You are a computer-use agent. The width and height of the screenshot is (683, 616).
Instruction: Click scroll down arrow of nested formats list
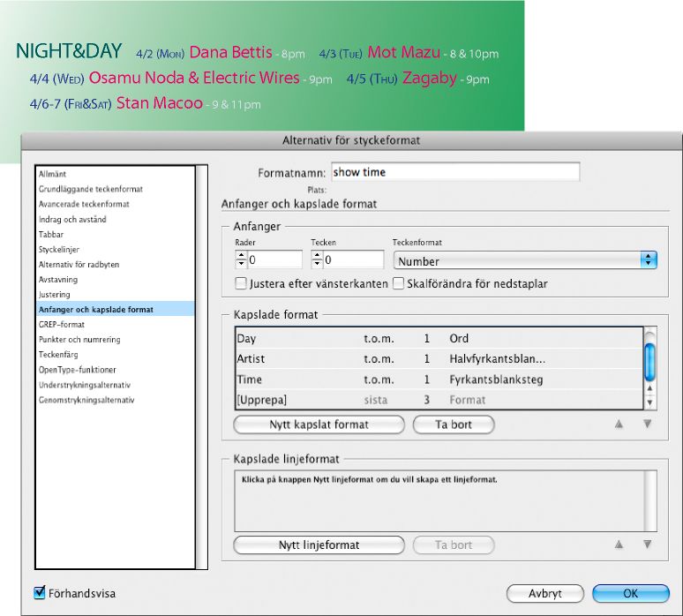(649, 402)
